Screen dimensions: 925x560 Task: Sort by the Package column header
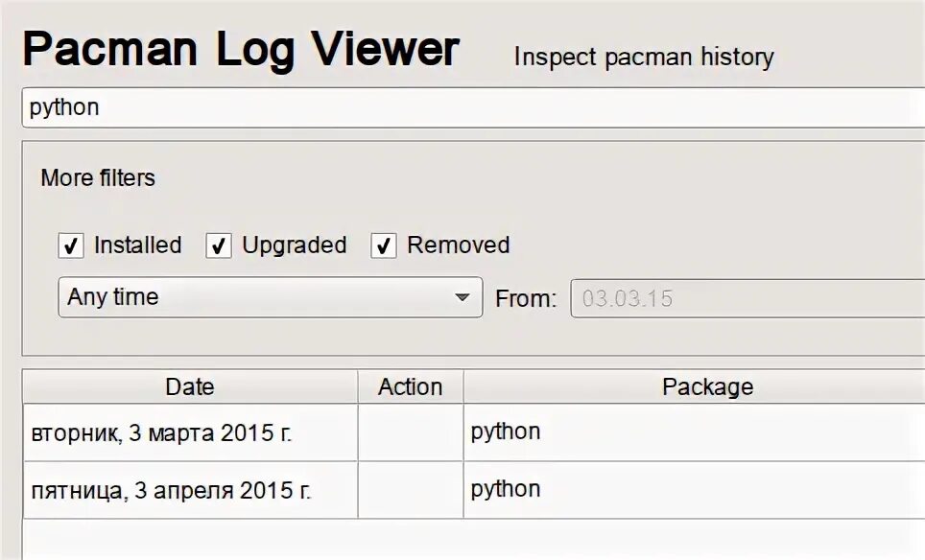(707, 387)
